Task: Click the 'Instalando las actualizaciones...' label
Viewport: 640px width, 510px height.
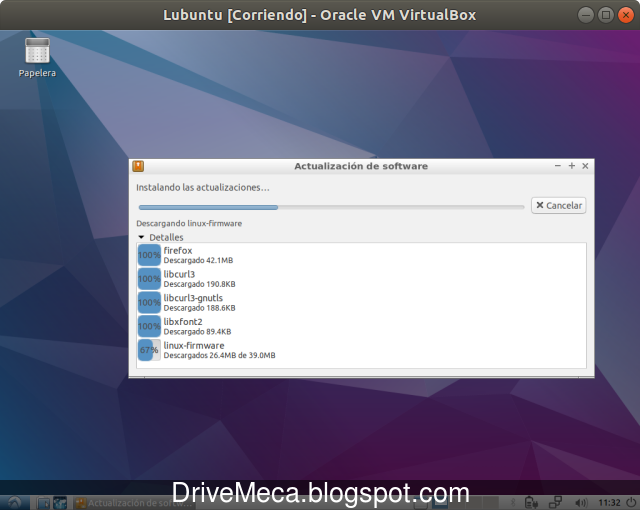Action: 202,188
